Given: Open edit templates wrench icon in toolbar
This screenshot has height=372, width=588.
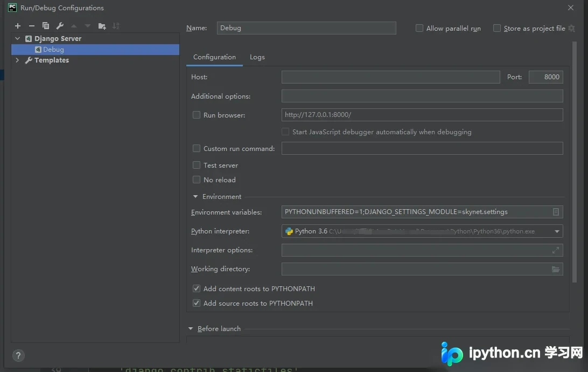Looking at the screenshot, I should (x=60, y=26).
